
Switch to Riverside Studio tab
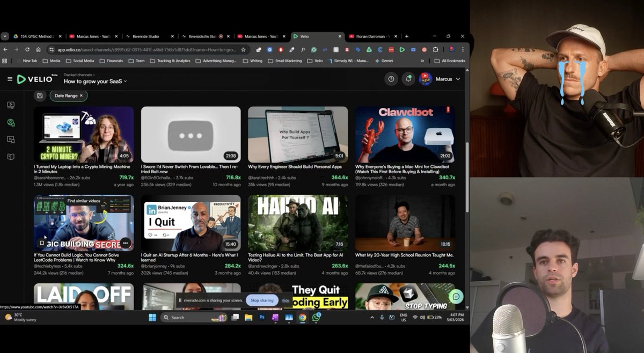click(150, 36)
